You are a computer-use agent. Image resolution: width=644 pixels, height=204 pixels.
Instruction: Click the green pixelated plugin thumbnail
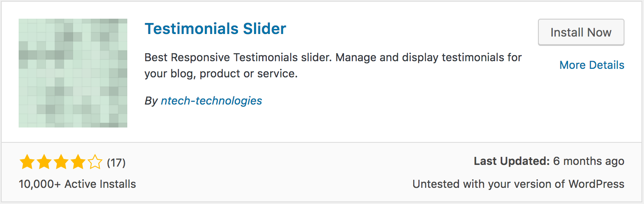pyautogui.click(x=73, y=73)
